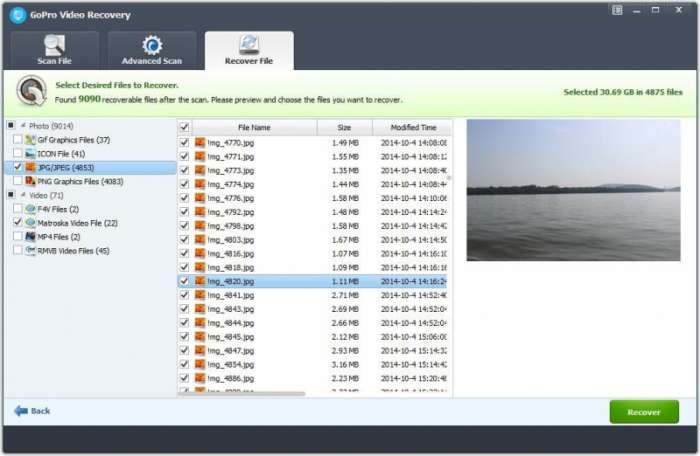Toggle the select-all checkbox in the file list header
700x456 pixels.
coord(183,128)
